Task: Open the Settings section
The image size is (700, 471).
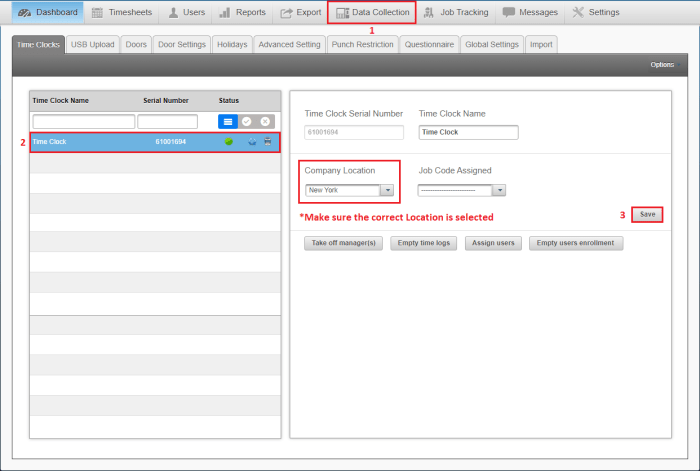Action: pos(596,12)
